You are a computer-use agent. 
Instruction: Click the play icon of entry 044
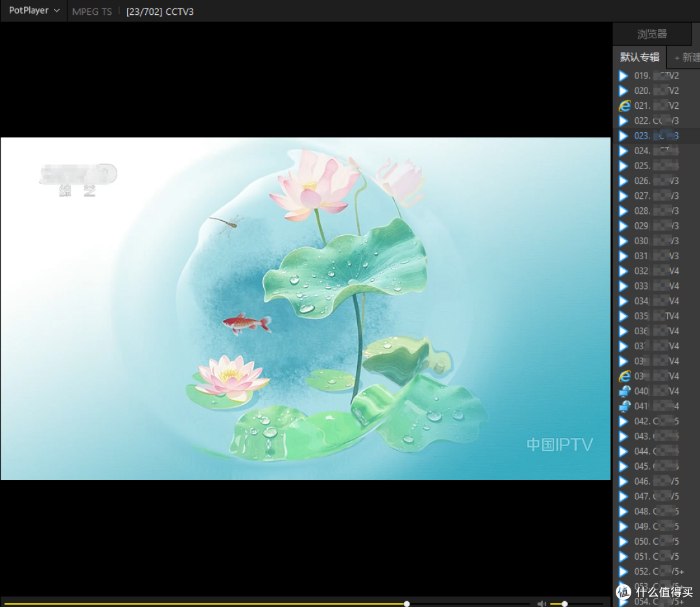(624, 452)
